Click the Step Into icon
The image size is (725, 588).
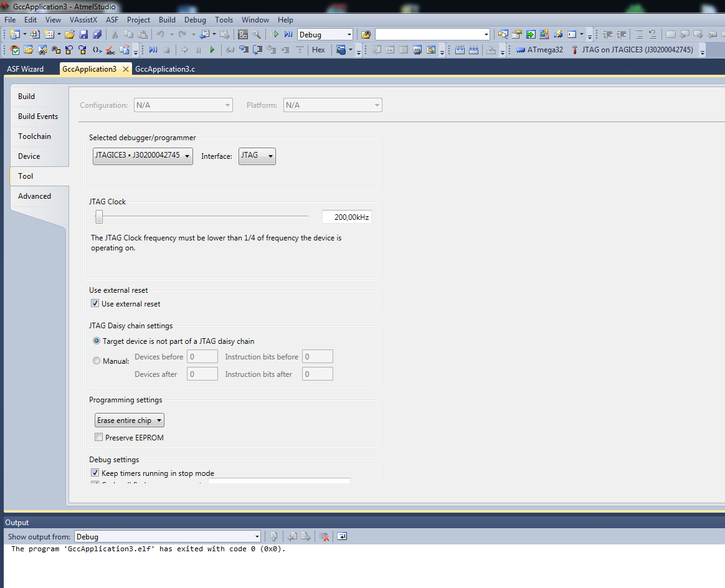(244, 50)
